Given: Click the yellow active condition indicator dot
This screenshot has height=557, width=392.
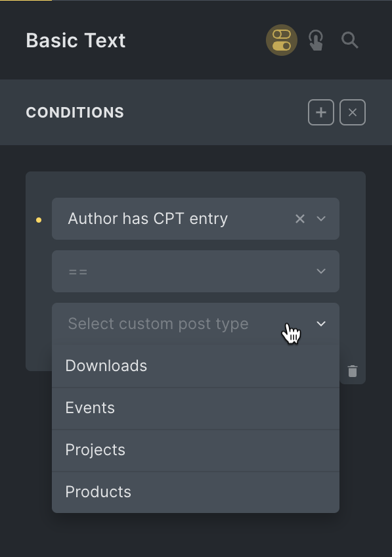Looking at the screenshot, I should click(39, 220).
